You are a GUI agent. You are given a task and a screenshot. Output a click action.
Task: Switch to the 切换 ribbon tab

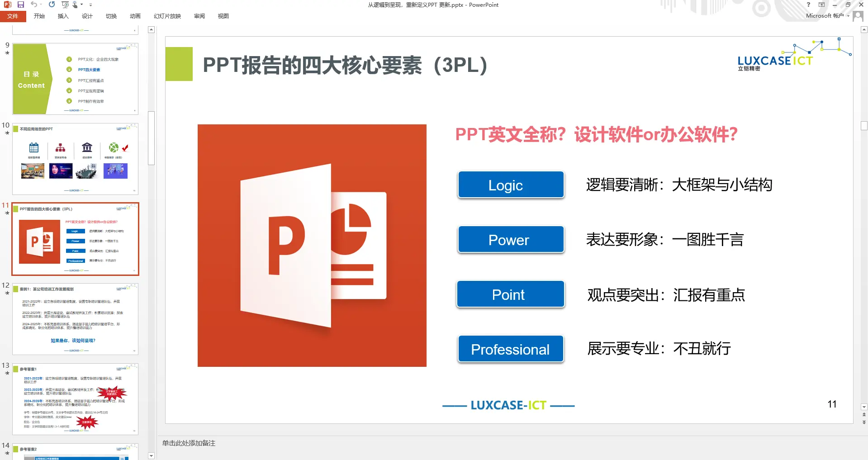tap(111, 16)
